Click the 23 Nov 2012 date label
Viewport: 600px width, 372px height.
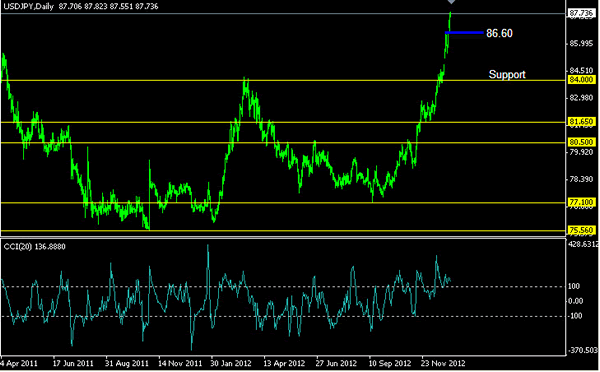point(443,363)
